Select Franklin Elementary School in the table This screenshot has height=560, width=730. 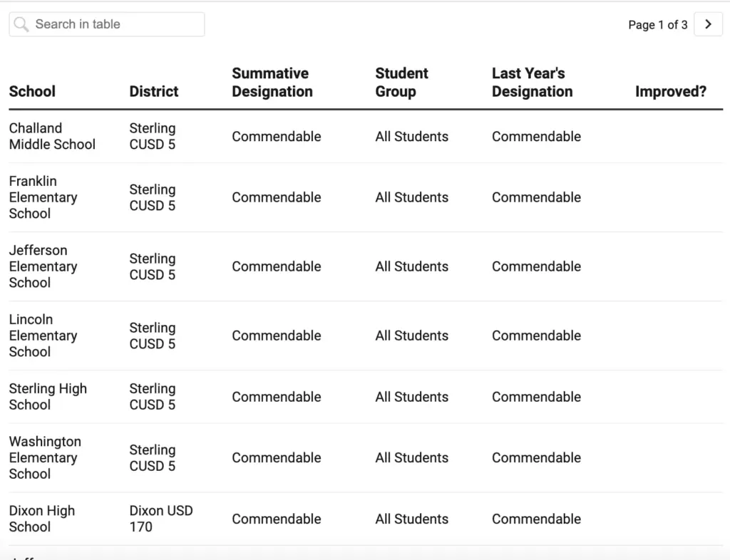pos(43,197)
